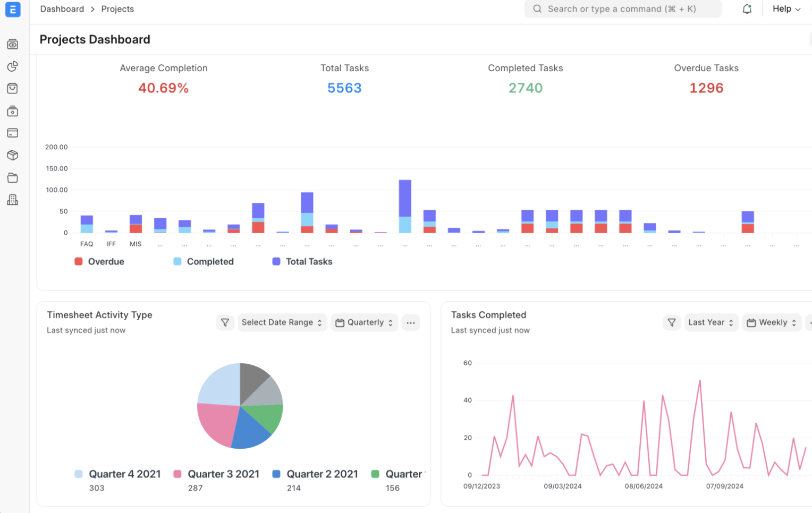Expand the Quarterly interval dropdown
The width and height of the screenshot is (812, 513).
click(364, 322)
